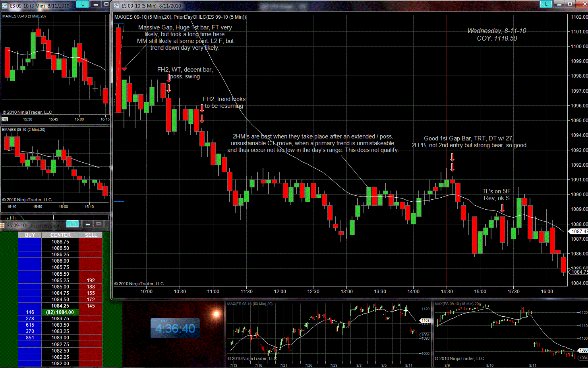
Task: Click the buy cell showing 146
Action: [x=30, y=312]
